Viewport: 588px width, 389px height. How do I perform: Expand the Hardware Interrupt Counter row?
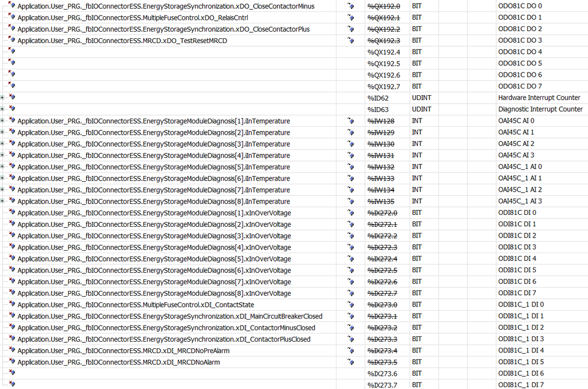(2, 98)
